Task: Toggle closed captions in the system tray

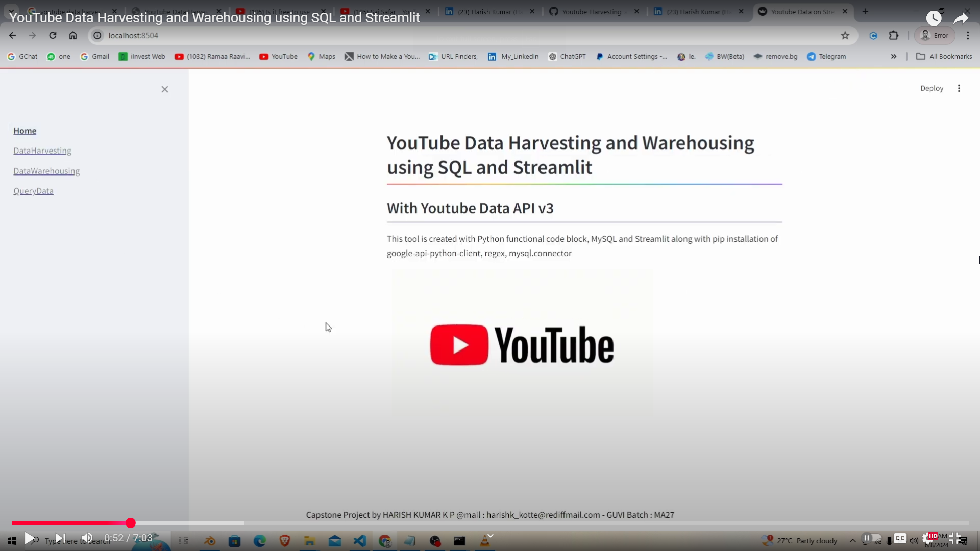Action: (900, 538)
